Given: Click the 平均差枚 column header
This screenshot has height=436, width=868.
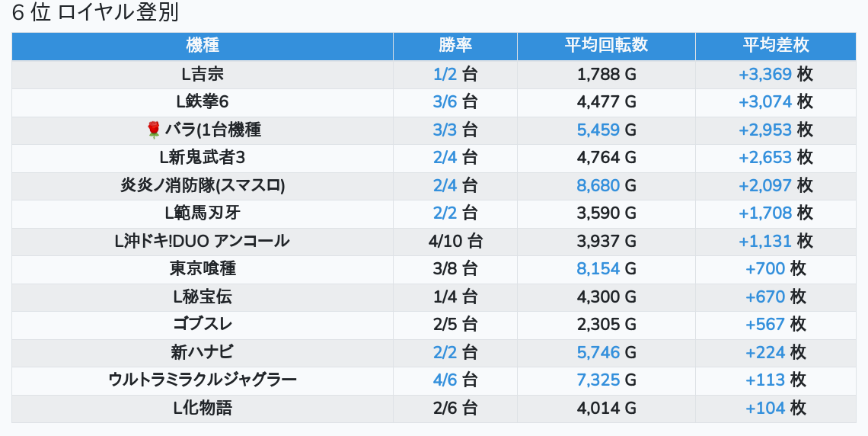Looking at the screenshot, I should point(775,46).
